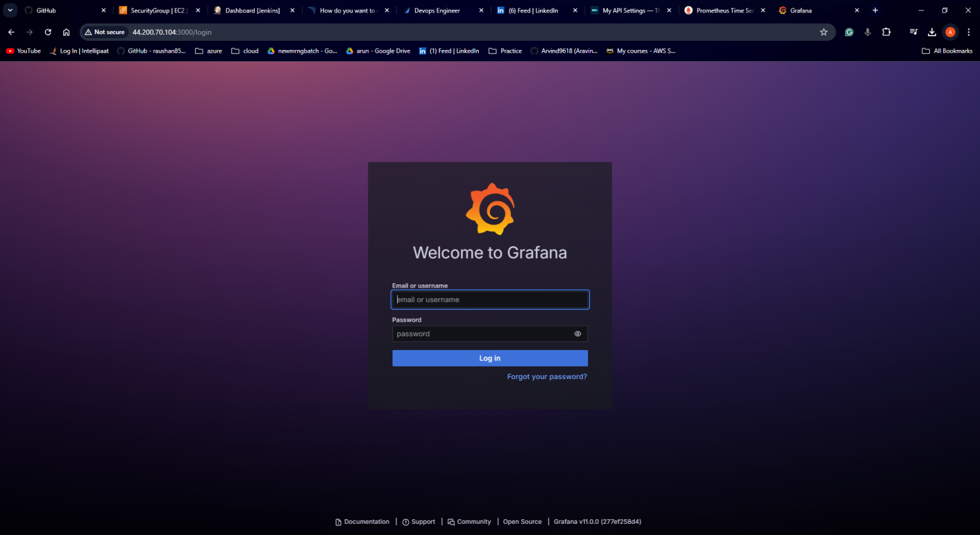Image resolution: width=980 pixels, height=535 pixels.
Task: Go to browser home page
Action: click(x=67, y=32)
